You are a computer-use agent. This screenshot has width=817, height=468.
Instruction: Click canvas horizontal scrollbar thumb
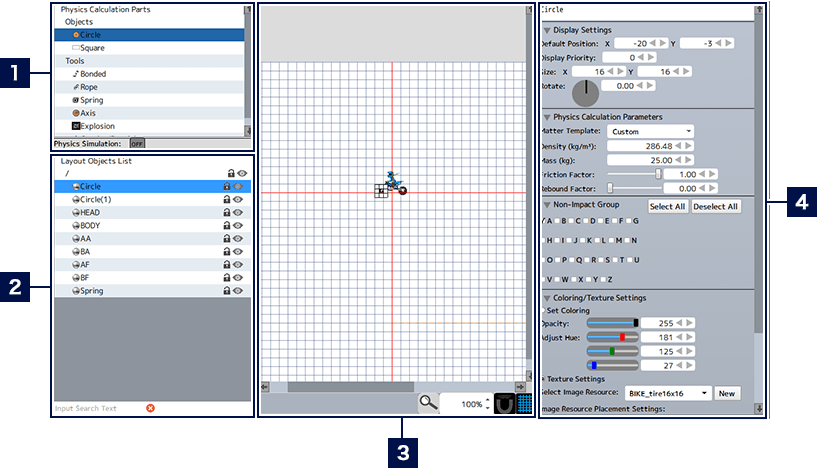[x=351, y=387]
